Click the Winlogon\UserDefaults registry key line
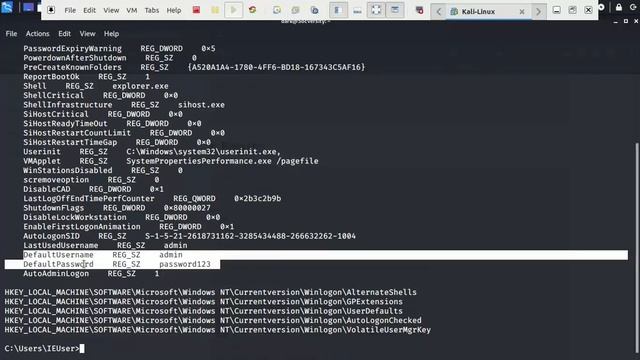 (x=204, y=311)
